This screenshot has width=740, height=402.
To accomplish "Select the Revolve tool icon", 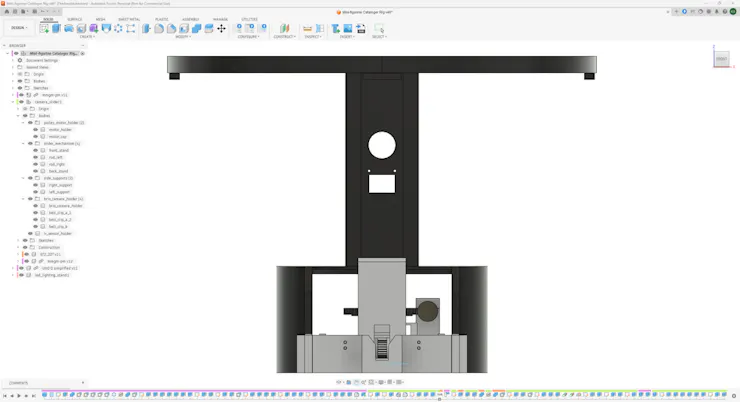I will (x=69, y=29).
